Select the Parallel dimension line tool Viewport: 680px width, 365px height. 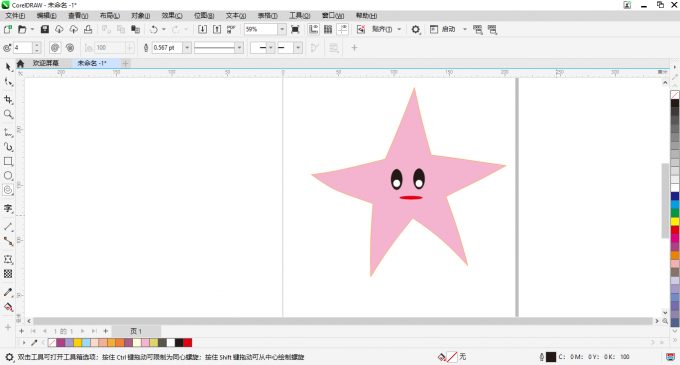pos(8,227)
